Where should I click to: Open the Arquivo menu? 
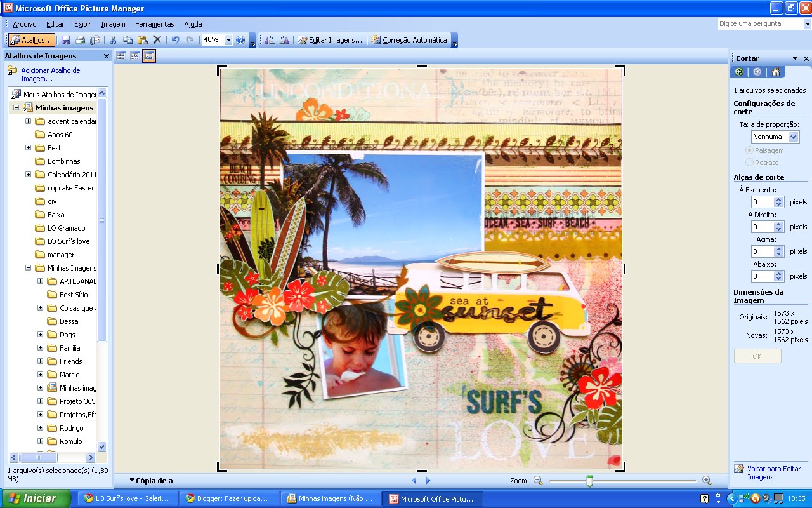click(x=25, y=24)
